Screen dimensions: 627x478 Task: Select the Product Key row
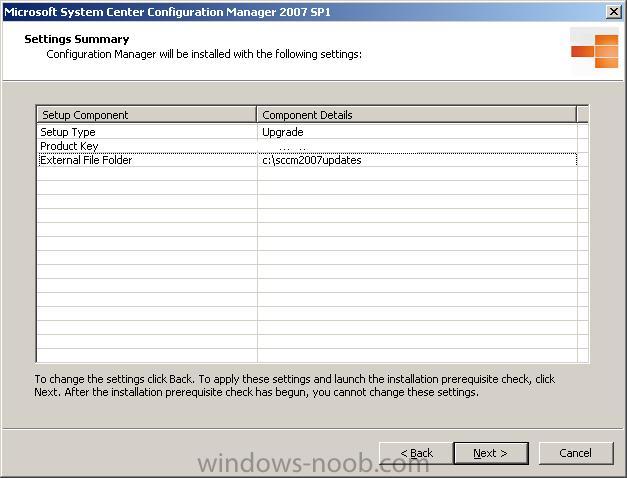(x=307, y=146)
